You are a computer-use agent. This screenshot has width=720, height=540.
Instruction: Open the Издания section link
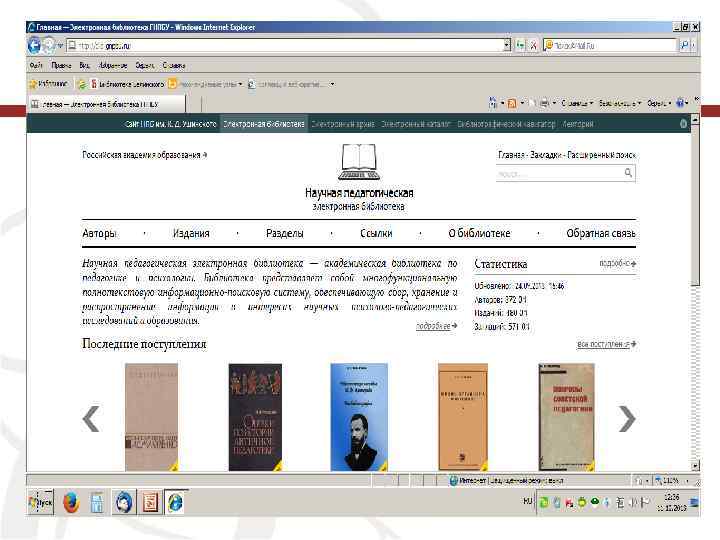(191, 233)
